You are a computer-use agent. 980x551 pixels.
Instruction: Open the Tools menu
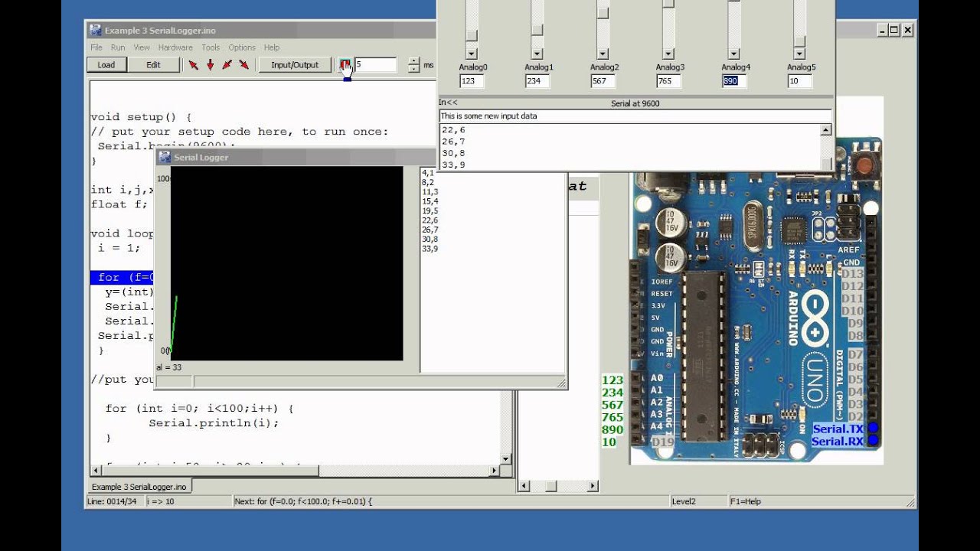pyautogui.click(x=211, y=47)
